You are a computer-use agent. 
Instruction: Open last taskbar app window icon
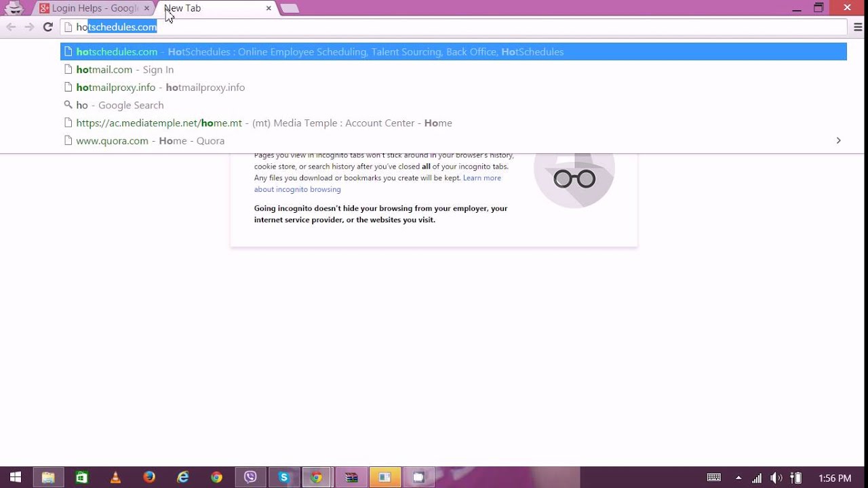(x=418, y=477)
